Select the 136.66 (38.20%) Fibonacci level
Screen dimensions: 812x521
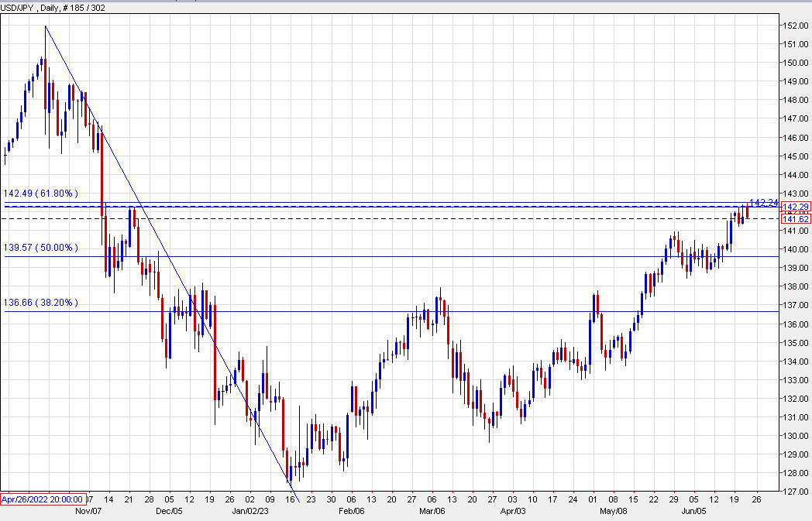[41, 303]
